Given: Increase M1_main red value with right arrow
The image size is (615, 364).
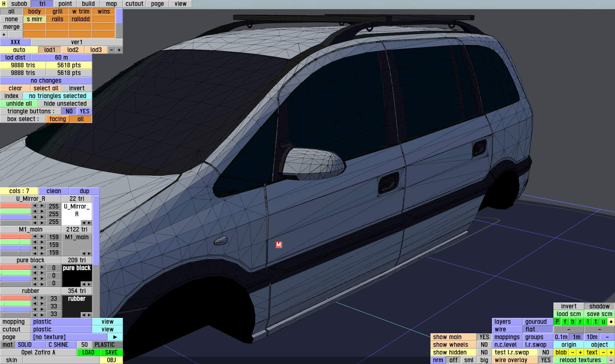Looking at the screenshot, I should 42,237.
